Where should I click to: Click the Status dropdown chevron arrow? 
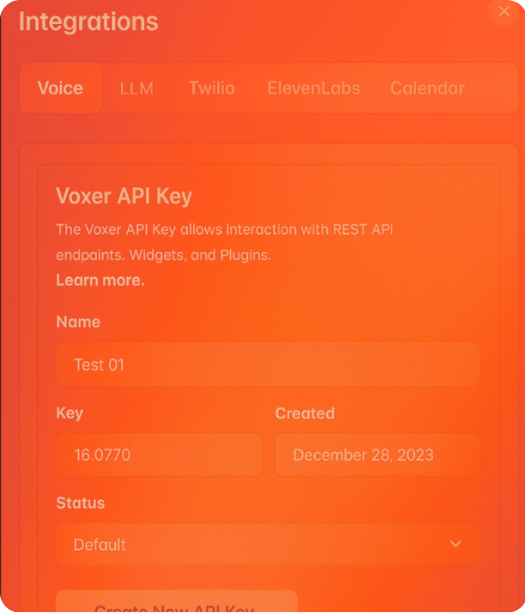455,544
